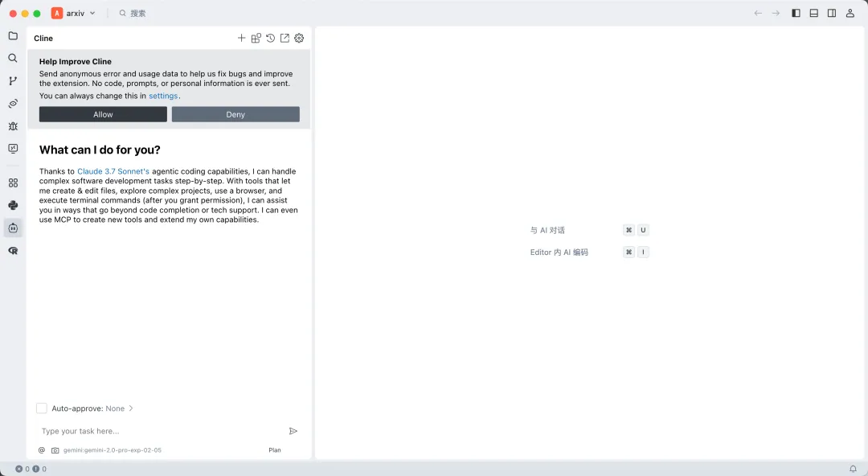Click the send arrow icon in task input
The height and width of the screenshot is (476, 868).
point(293,431)
